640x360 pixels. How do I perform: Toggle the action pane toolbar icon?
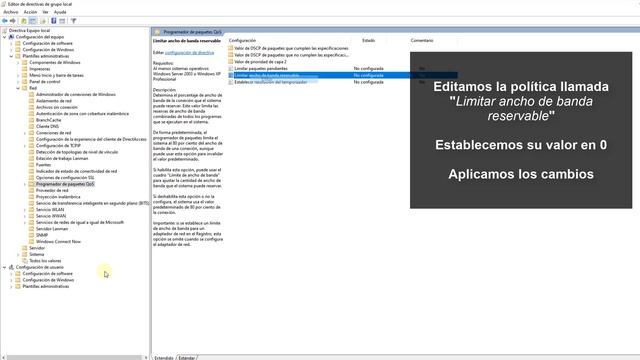pyautogui.click(x=62, y=21)
